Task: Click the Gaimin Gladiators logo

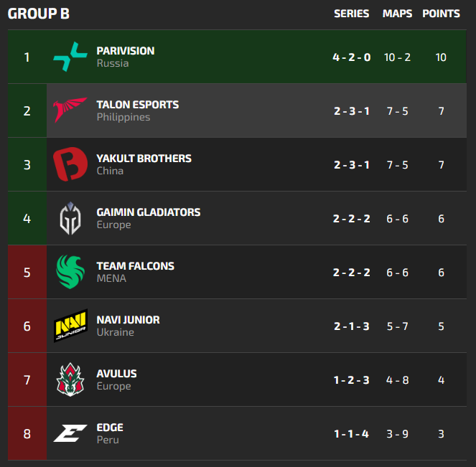Action: [x=70, y=218]
